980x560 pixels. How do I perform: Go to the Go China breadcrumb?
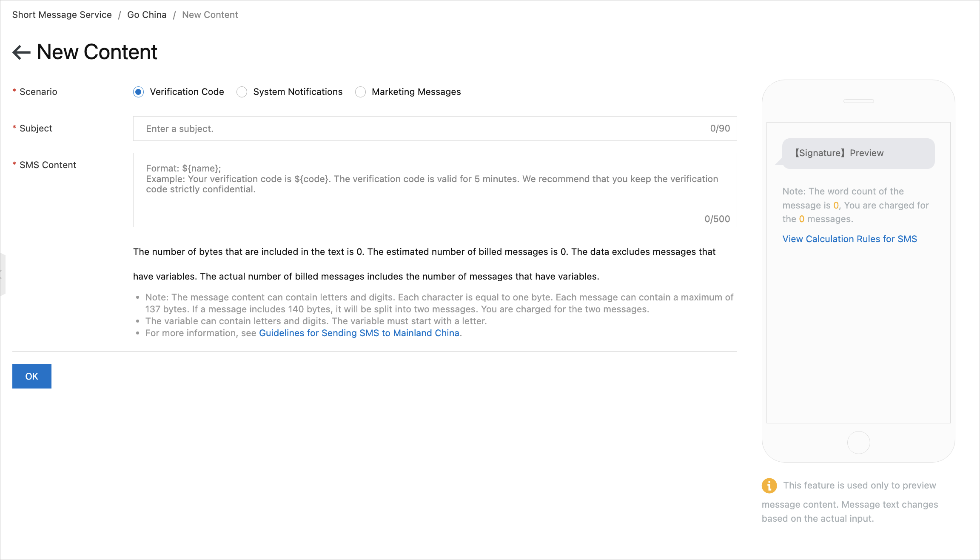[147, 15]
